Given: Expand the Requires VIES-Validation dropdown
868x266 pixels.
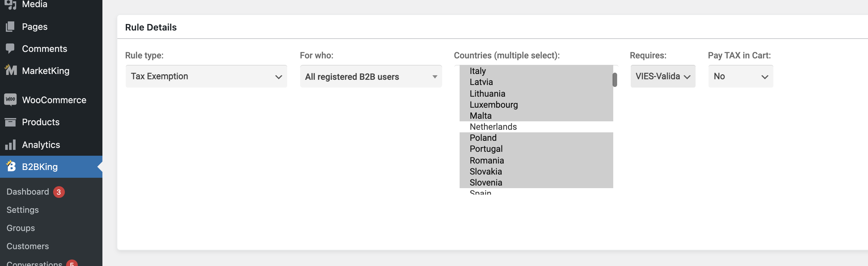Looking at the screenshot, I should 663,76.
